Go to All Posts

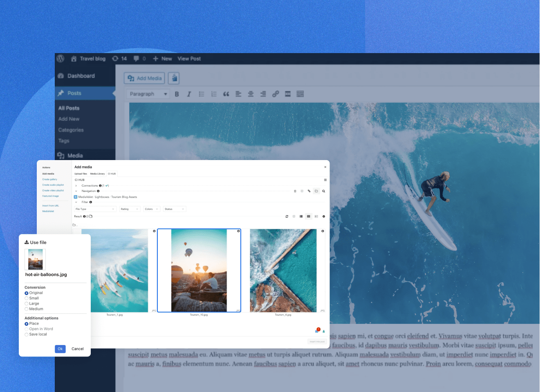pos(69,108)
